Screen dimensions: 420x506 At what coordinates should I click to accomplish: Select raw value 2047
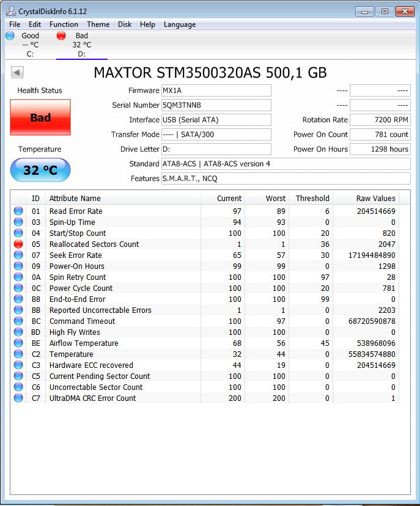click(387, 244)
